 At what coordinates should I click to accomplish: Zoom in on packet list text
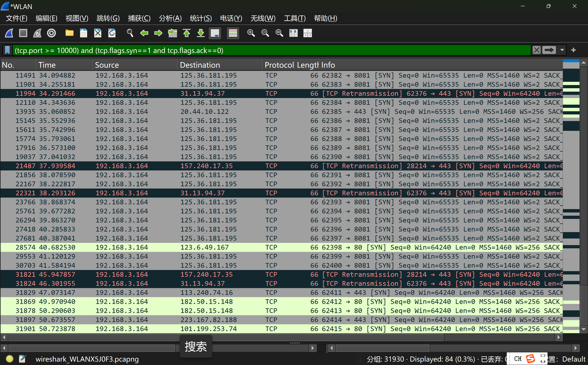pos(251,33)
